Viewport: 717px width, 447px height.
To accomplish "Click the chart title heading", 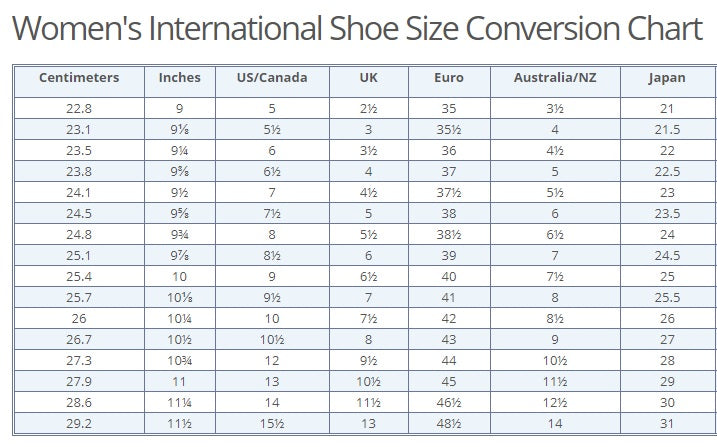I will 358,29.
